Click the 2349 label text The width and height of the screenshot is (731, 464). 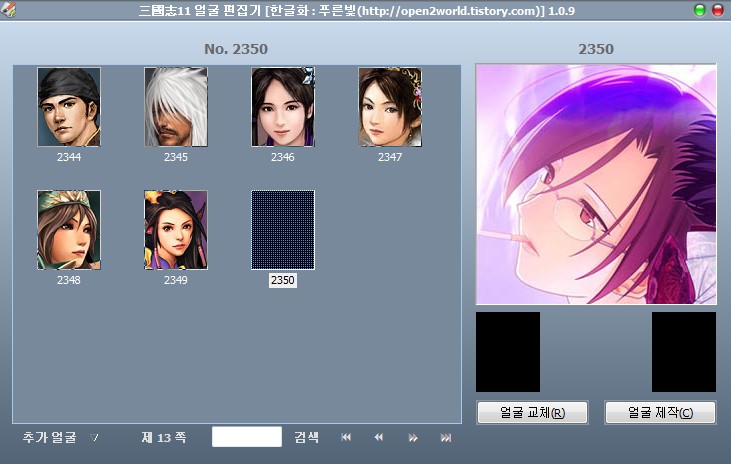click(x=176, y=280)
